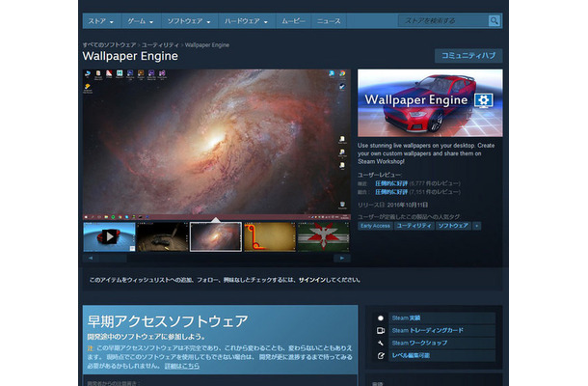Click すべてのソフトウェア breadcrumb link

(109, 45)
